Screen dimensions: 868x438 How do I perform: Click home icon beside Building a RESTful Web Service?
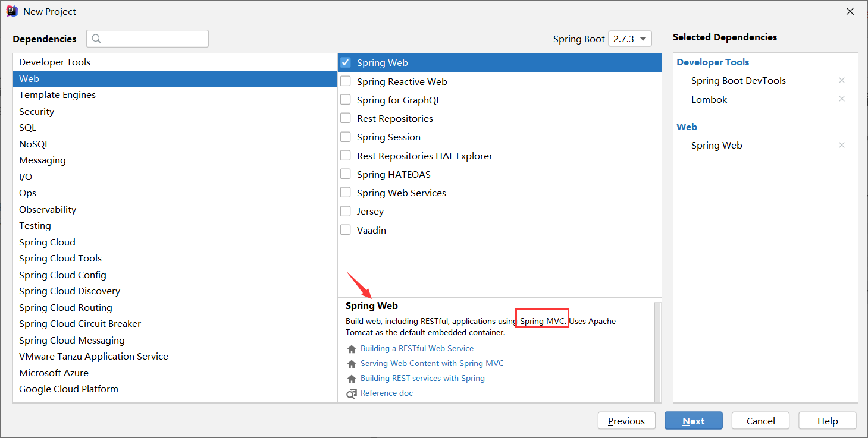pos(352,349)
